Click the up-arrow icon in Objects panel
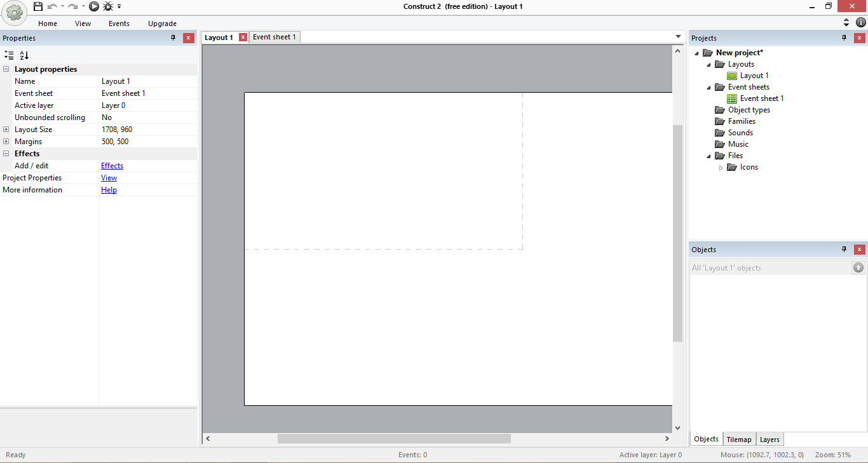The image size is (868, 463). [858, 268]
